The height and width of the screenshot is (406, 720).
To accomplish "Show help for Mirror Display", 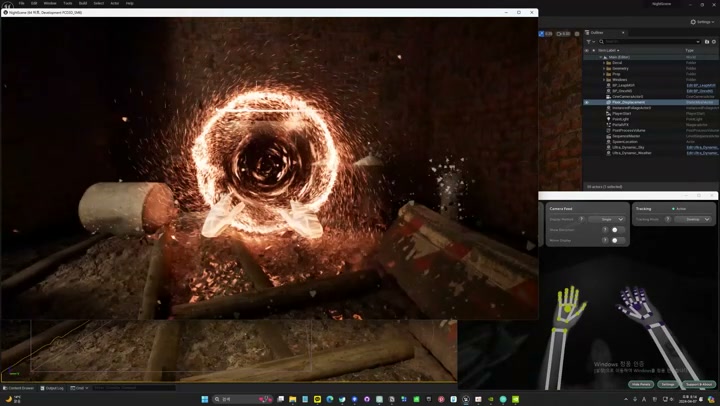I will (605, 240).
